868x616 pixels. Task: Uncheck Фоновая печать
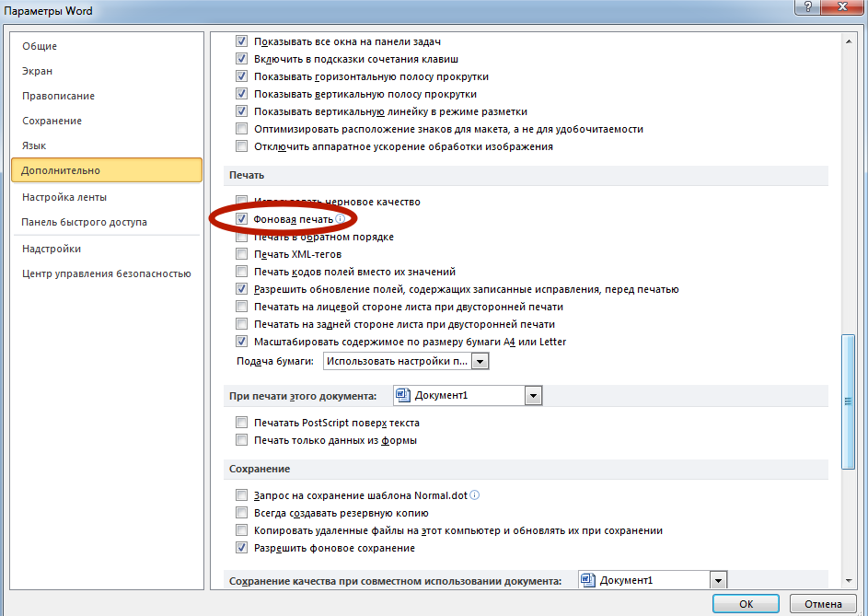(241, 219)
